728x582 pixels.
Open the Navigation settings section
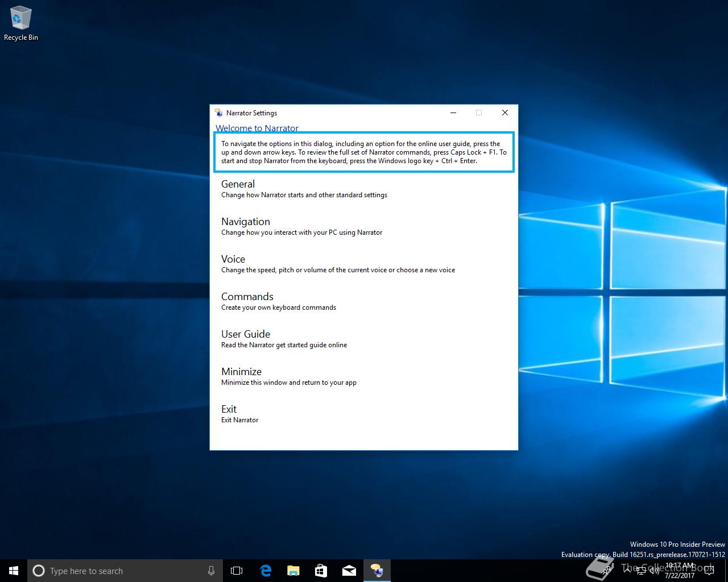(301, 226)
